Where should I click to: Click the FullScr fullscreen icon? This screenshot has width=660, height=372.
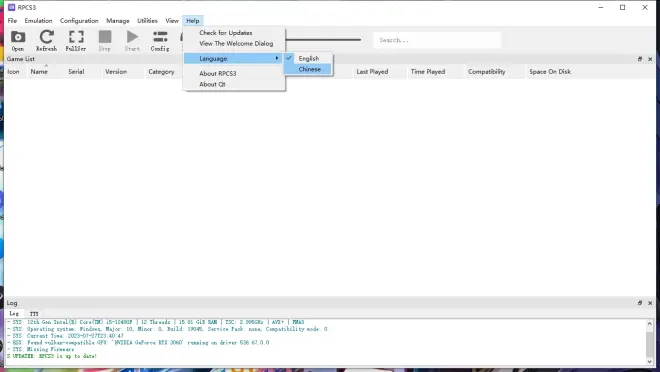click(x=76, y=40)
